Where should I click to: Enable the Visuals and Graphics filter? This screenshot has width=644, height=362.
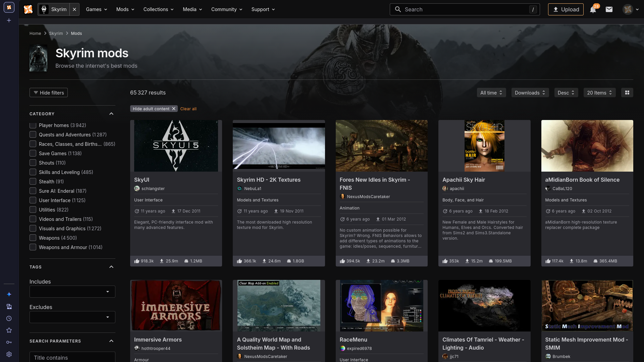33,229
